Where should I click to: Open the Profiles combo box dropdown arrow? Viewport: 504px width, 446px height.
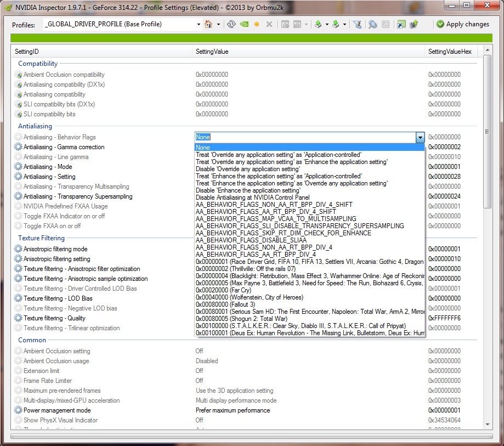tap(199, 25)
